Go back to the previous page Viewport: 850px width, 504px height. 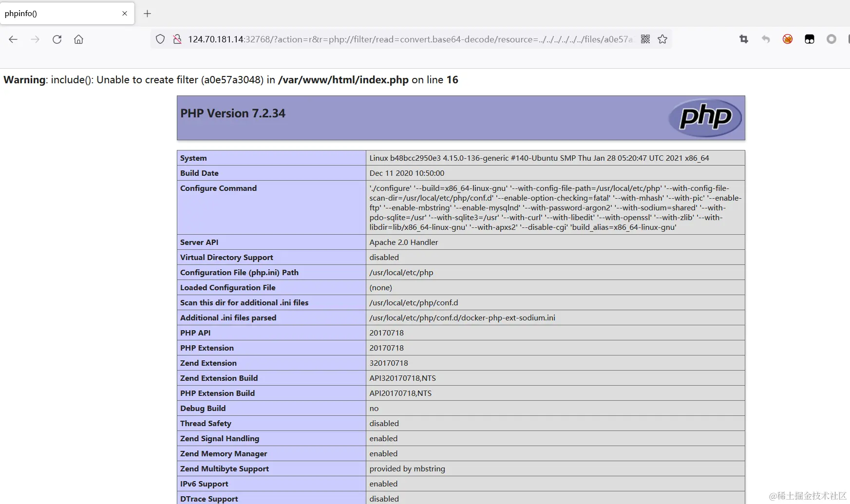(x=13, y=39)
